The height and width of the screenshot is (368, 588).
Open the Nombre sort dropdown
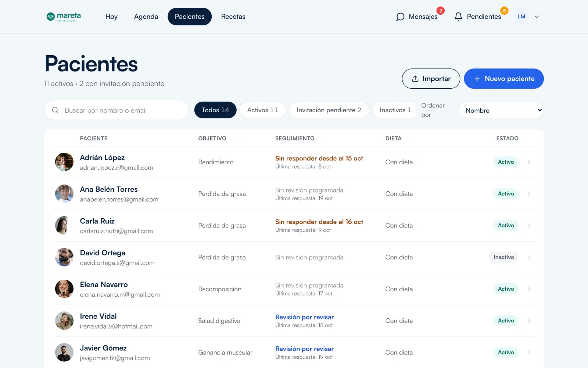501,110
